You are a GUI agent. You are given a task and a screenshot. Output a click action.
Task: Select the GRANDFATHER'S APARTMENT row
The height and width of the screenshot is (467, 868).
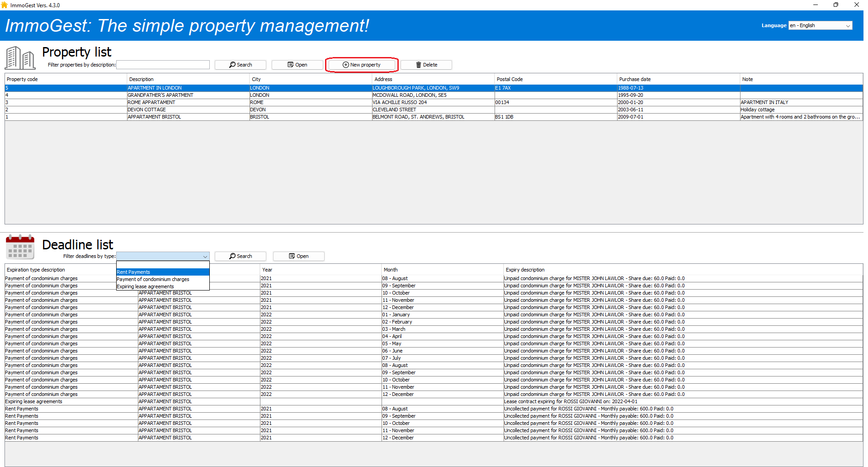pyautogui.click(x=181, y=95)
